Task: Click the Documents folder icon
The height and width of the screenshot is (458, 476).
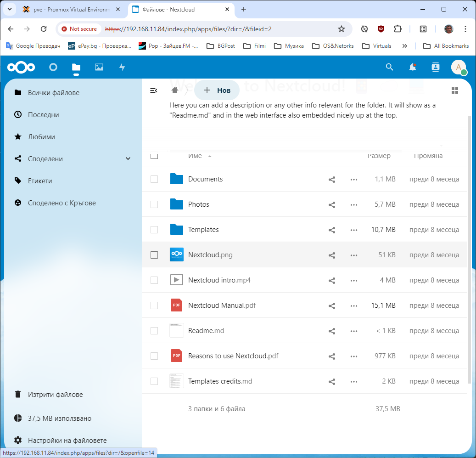Action: click(177, 179)
